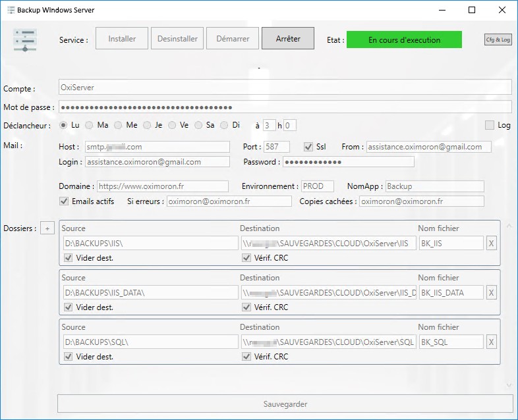Click the server settings logo icon
The width and height of the screenshot is (518, 420).
pos(25,40)
